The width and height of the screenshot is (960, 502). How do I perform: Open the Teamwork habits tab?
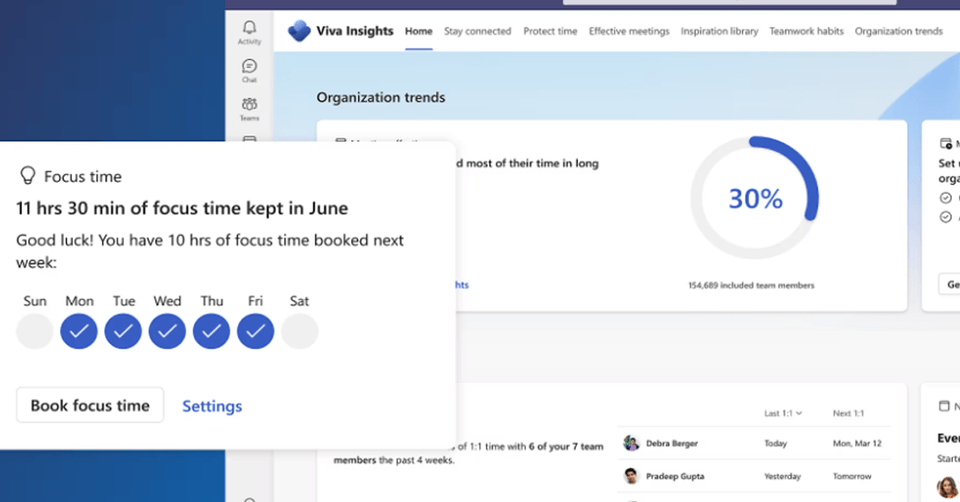tap(806, 31)
